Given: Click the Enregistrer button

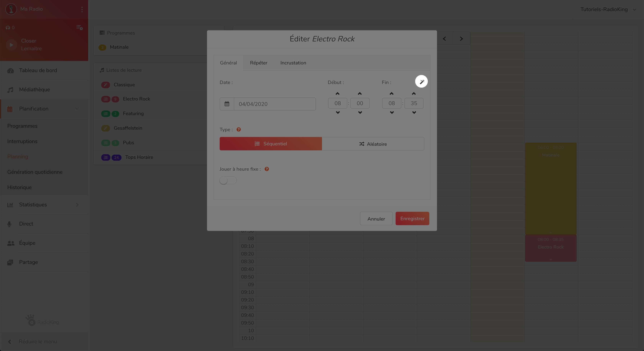Looking at the screenshot, I should (x=412, y=219).
